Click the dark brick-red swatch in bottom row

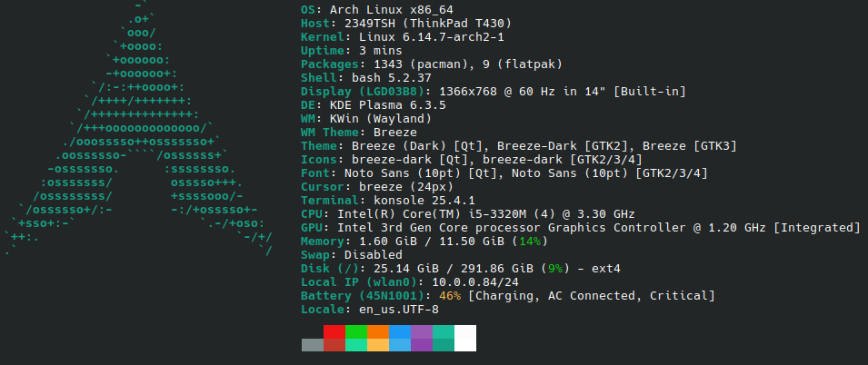click(334, 345)
